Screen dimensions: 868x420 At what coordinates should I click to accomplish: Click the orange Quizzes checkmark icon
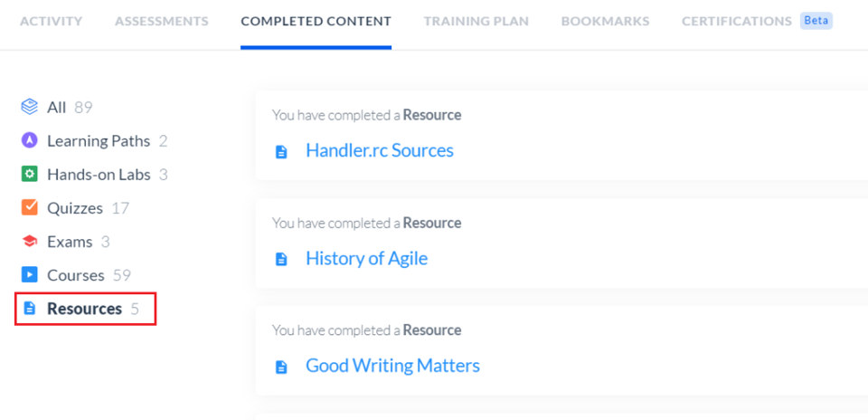29,207
